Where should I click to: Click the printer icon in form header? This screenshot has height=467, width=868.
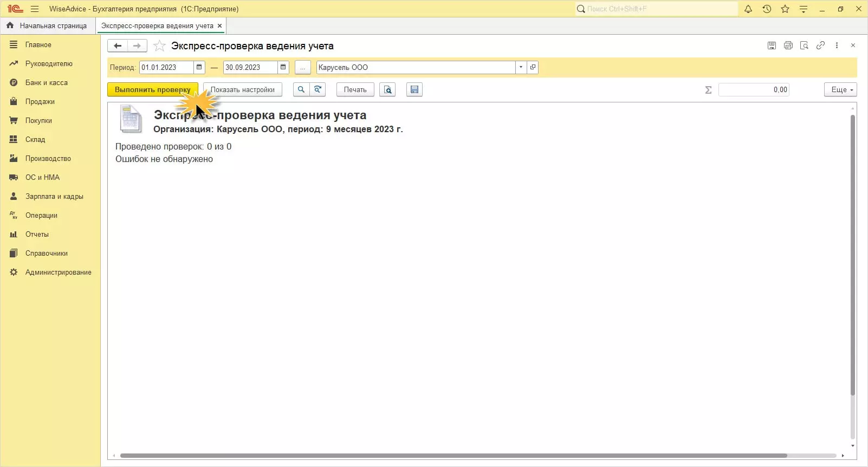(788, 46)
